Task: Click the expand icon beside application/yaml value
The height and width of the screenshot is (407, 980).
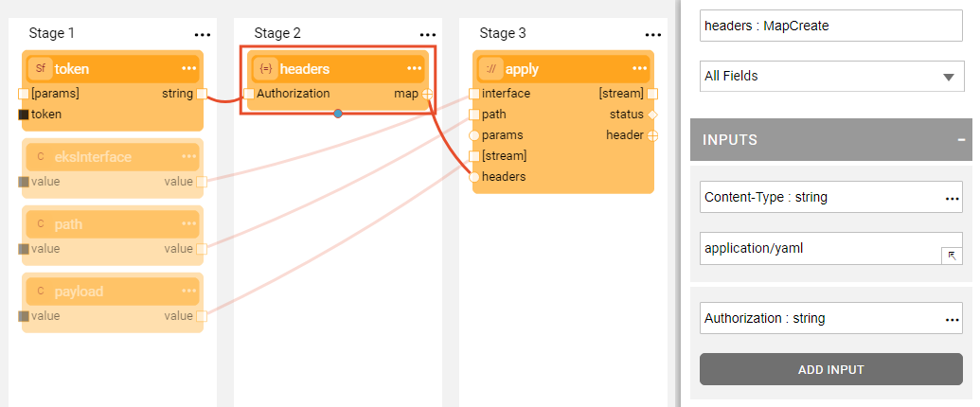Action: click(x=951, y=256)
